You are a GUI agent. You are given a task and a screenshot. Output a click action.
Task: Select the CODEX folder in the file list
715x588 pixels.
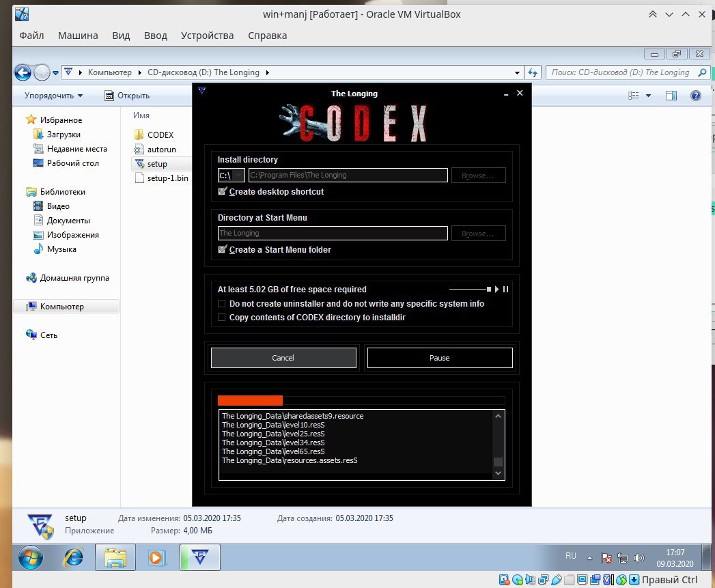click(x=154, y=135)
